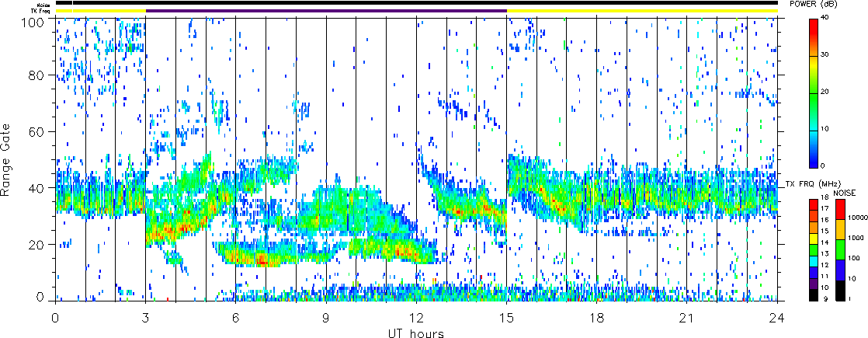Click the 30 label on the POWER colorbar

825,55
